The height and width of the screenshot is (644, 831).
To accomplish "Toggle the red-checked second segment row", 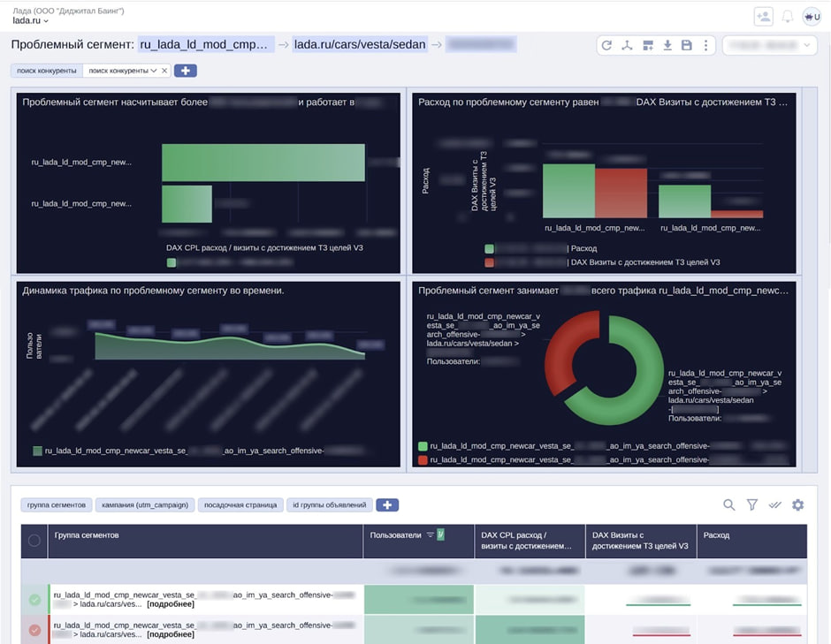I will (x=34, y=630).
